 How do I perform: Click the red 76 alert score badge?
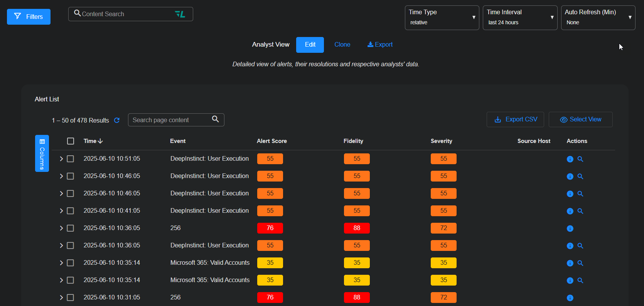coord(270,228)
